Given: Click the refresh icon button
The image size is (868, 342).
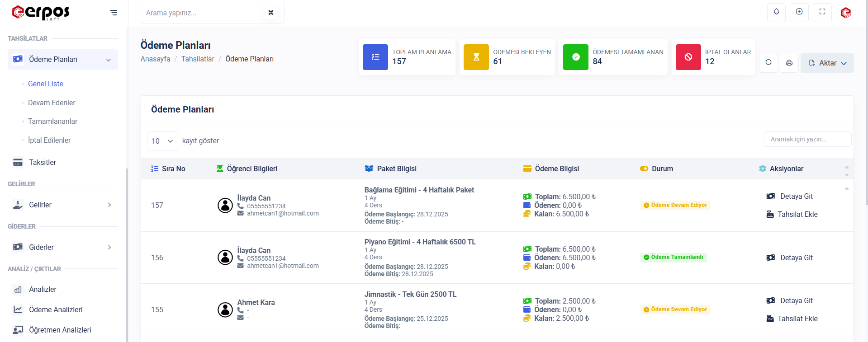Looking at the screenshot, I should (x=768, y=63).
